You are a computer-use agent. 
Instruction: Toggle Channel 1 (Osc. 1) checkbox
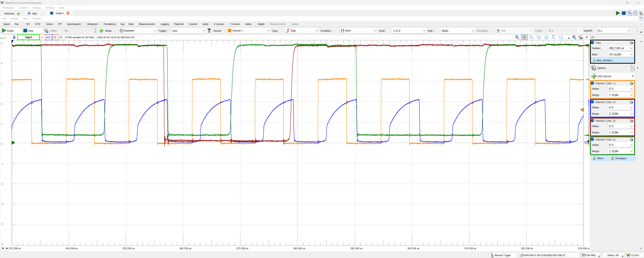coord(593,83)
